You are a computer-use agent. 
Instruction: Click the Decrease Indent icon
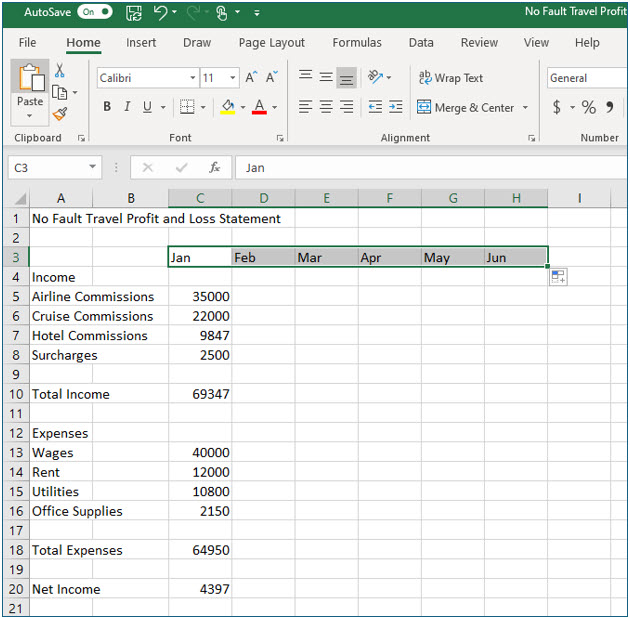pyautogui.click(x=375, y=107)
